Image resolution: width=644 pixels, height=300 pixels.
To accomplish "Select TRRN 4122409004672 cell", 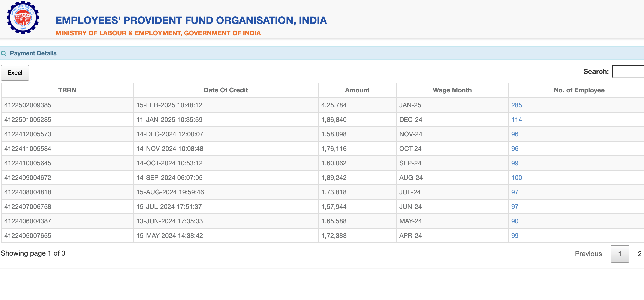I will pos(67,178).
